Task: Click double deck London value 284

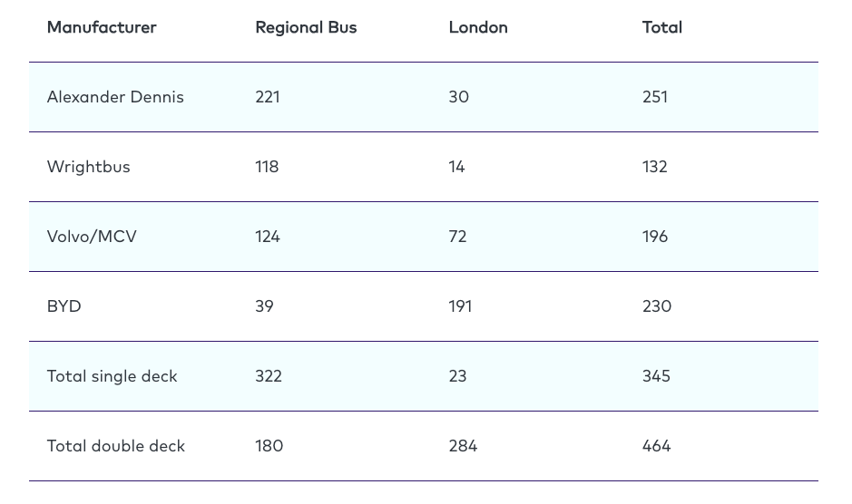Action: 463,446
